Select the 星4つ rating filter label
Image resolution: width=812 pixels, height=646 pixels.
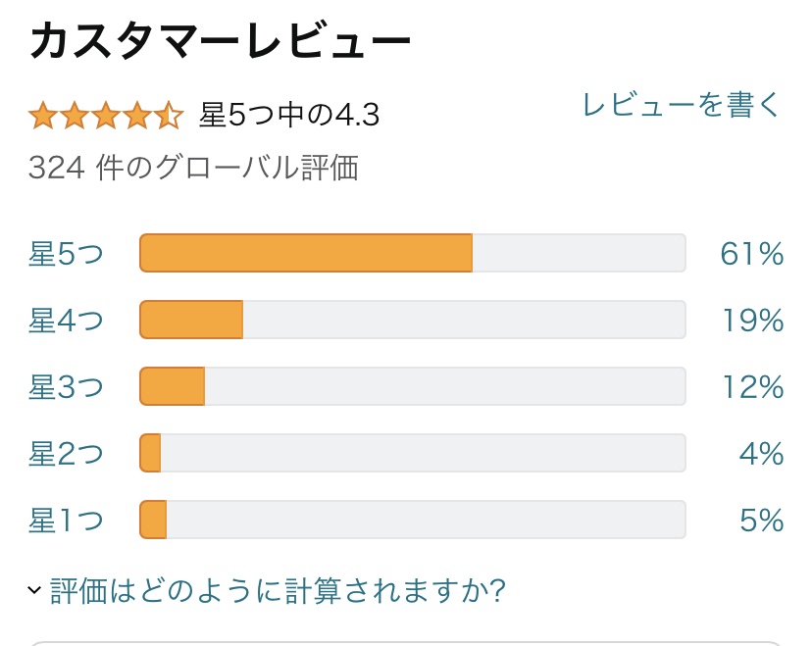66,320
